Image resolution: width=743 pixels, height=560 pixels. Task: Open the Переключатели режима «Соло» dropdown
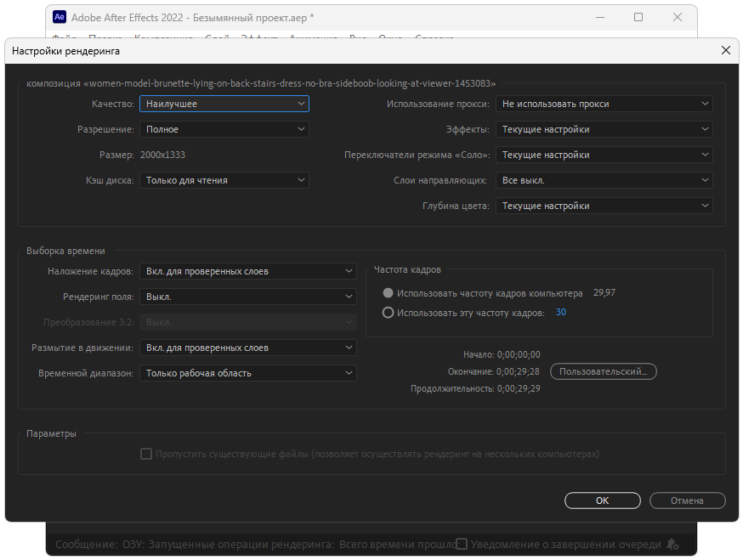pos(604,155)
